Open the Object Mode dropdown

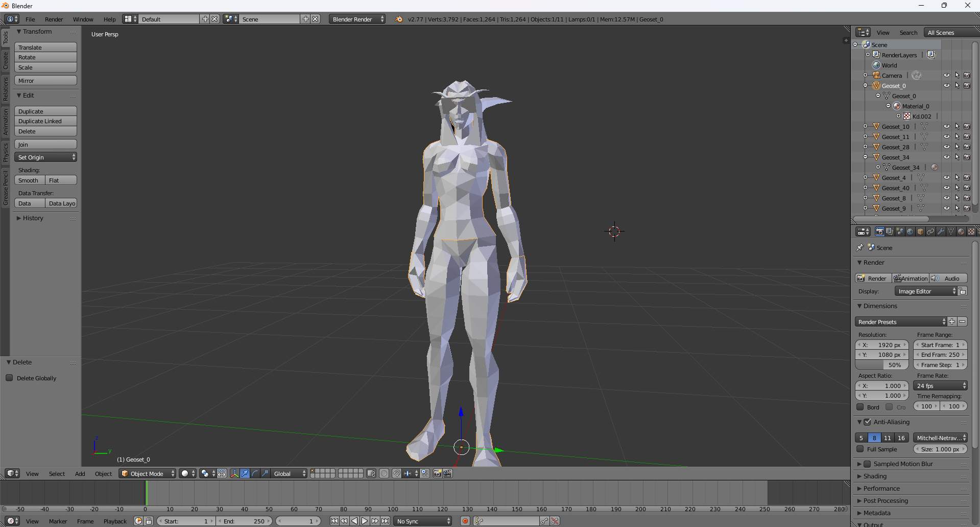(x=147, y=473)
